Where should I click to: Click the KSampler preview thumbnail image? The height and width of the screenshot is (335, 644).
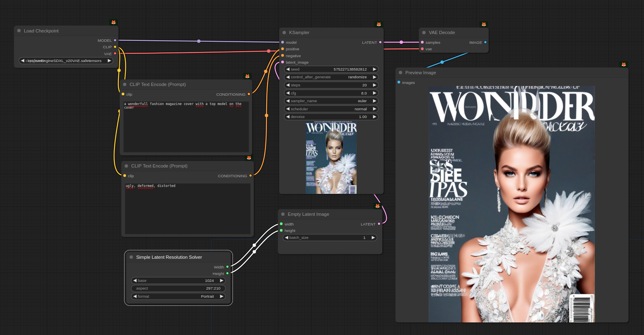tap(331, 158)
